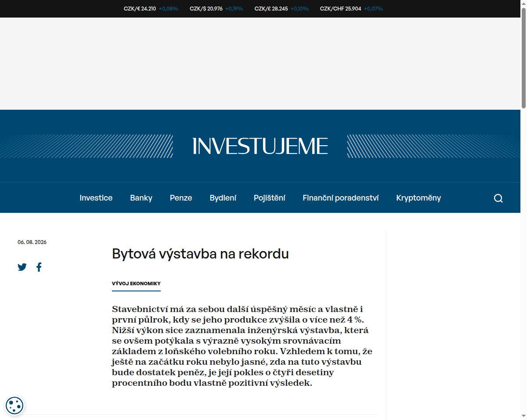
Task: Share article via Facebook icon
Action: click(x=39, y=267)
